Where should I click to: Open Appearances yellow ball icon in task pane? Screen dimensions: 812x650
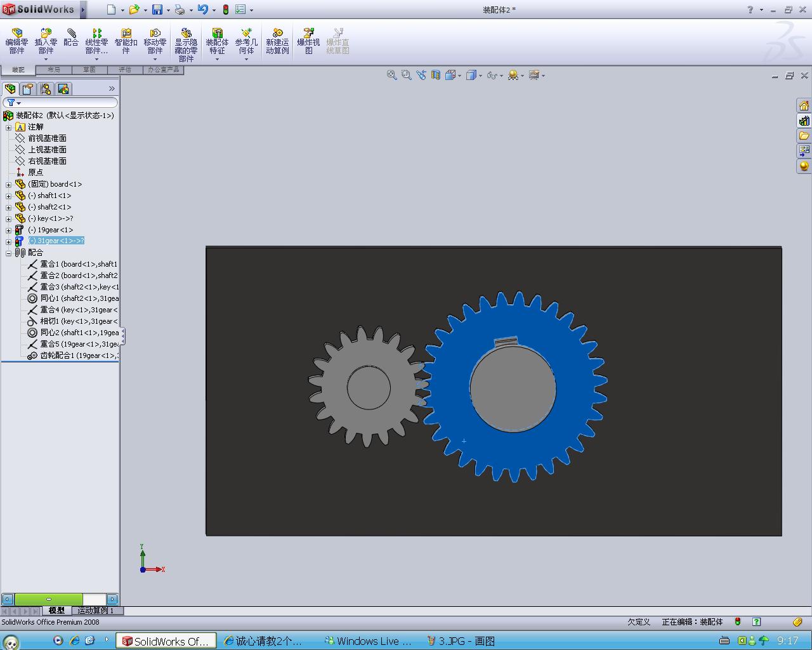point(804,166)
